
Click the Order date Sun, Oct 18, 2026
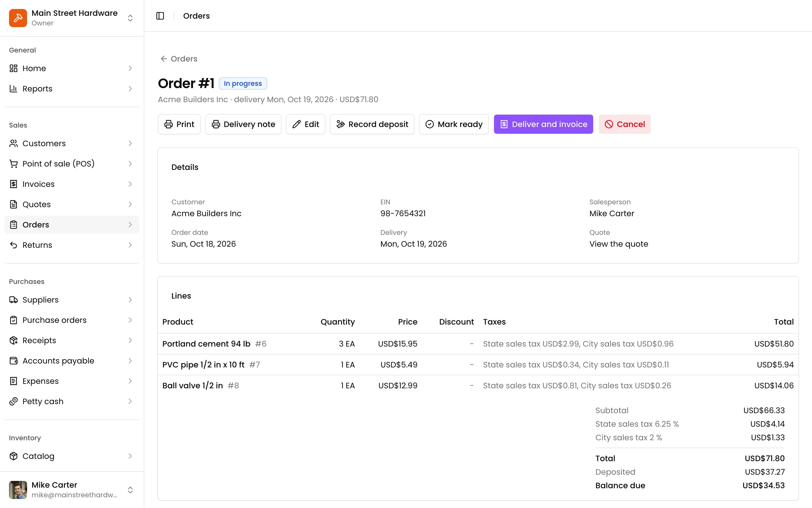[x=203, y=244]
